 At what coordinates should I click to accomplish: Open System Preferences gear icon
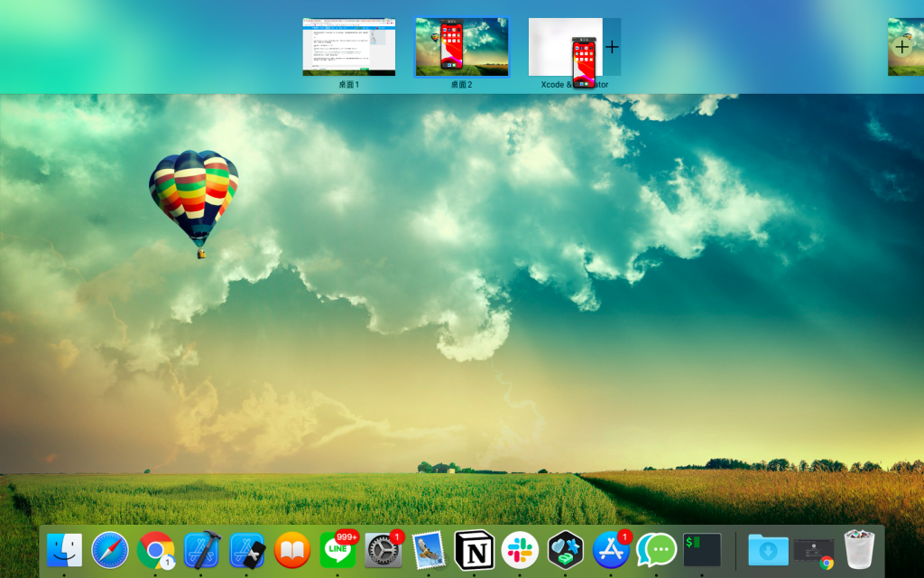click(x=383, y=550)
